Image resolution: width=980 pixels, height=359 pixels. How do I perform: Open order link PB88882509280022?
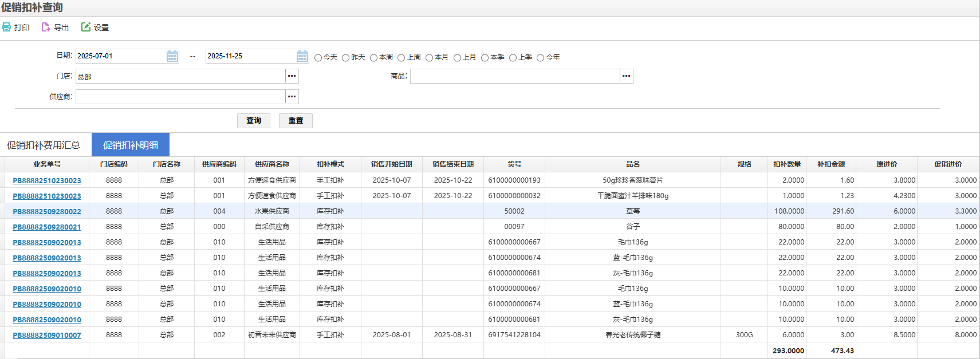click(x=47, y=212)
